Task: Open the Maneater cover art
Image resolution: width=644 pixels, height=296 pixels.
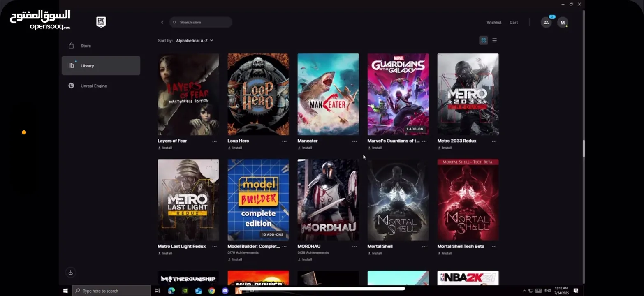Action: (328, 94)
